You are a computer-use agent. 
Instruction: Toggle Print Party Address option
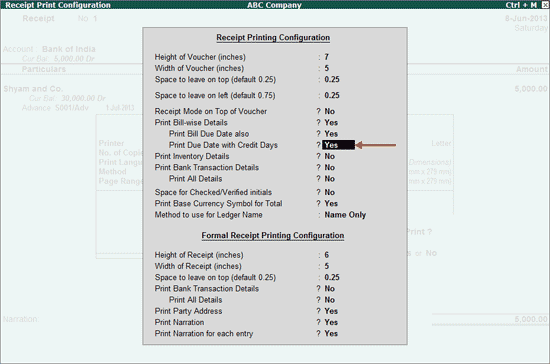331,311
